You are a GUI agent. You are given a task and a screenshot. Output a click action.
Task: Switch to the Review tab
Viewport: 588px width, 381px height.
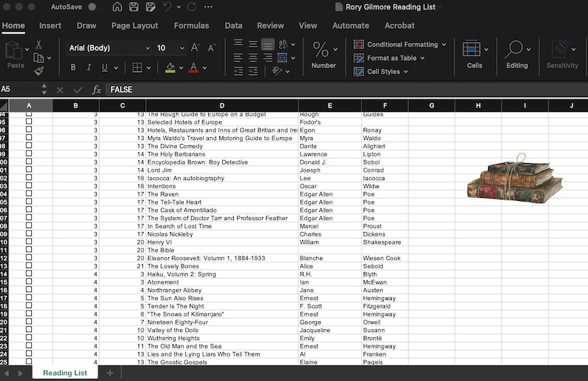270,25
